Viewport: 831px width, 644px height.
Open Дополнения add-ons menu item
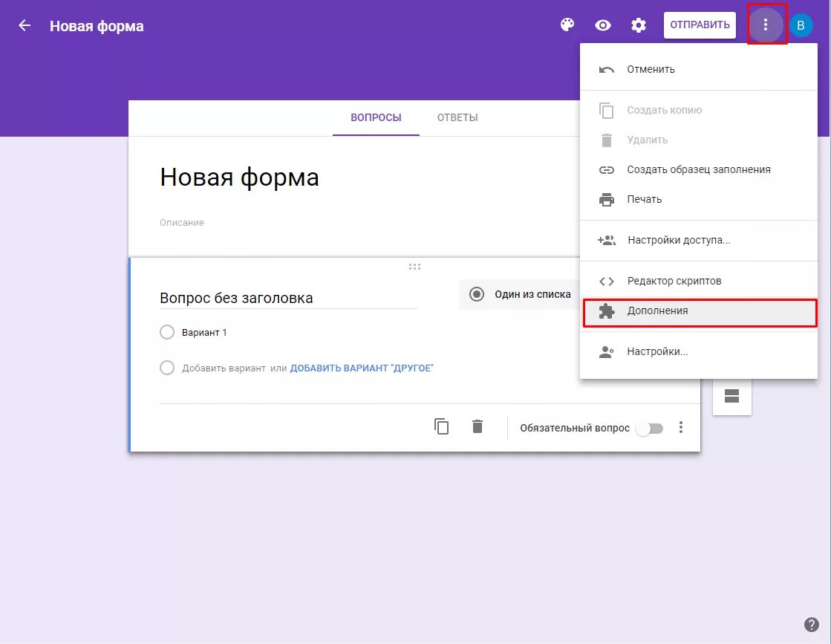[700, 312]
